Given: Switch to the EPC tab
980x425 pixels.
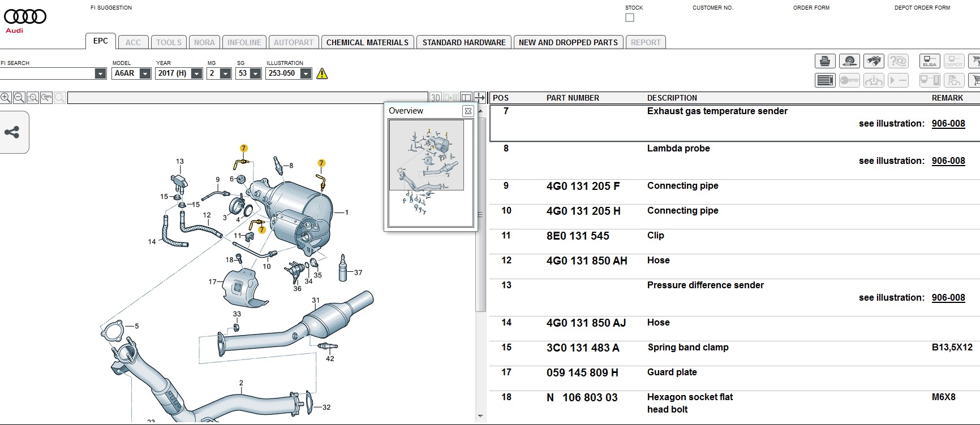Looking at the screenshot, I should (x=101, y=41).
